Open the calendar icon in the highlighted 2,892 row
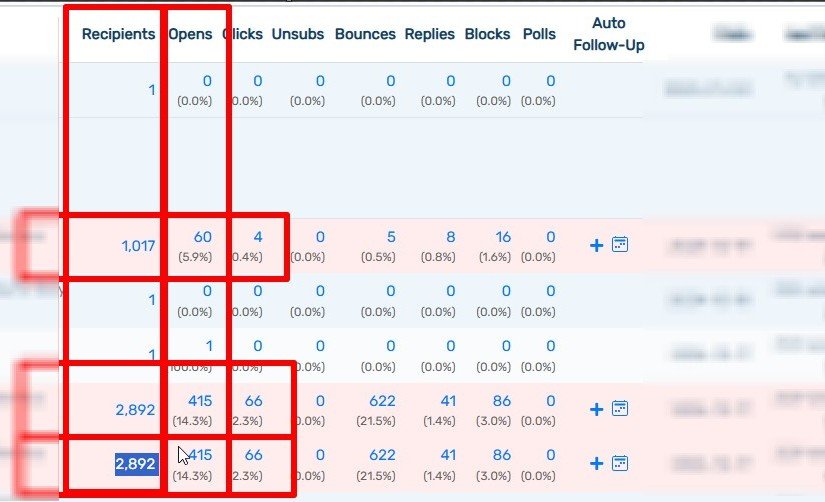The image size is (825, 502). click(620, 463)
